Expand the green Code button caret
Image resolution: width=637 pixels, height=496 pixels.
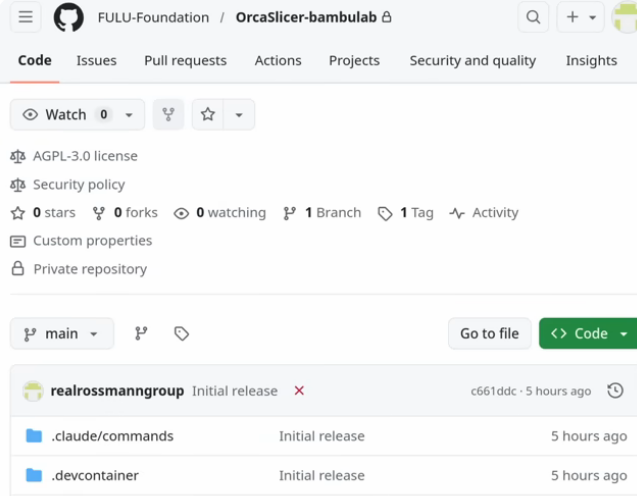point(624,334)
